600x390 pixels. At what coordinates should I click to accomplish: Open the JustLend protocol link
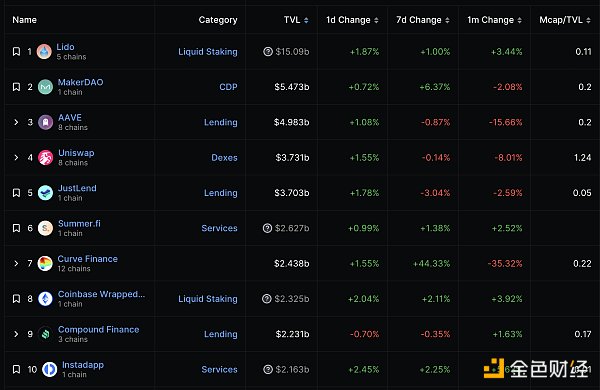[x=77, y=188]
